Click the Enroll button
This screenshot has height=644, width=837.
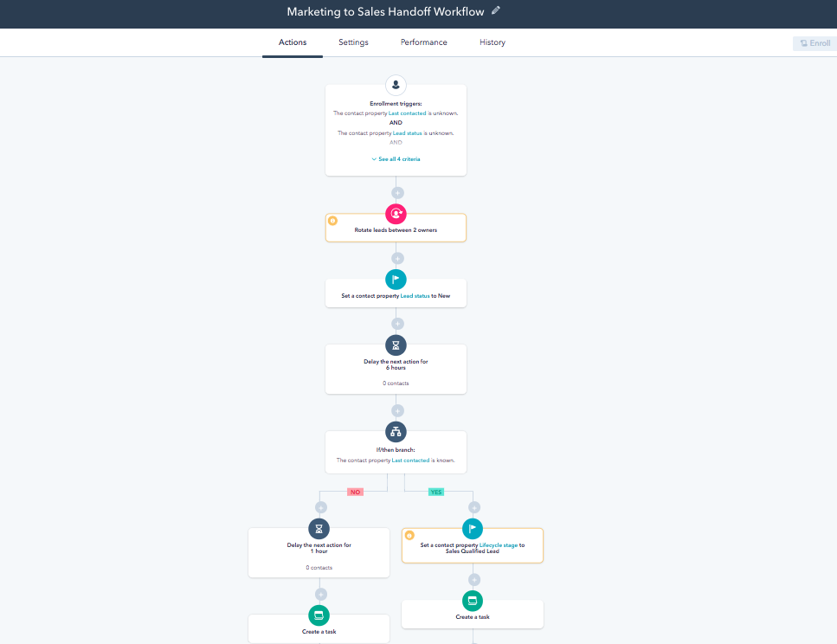[x=814, y=43]
